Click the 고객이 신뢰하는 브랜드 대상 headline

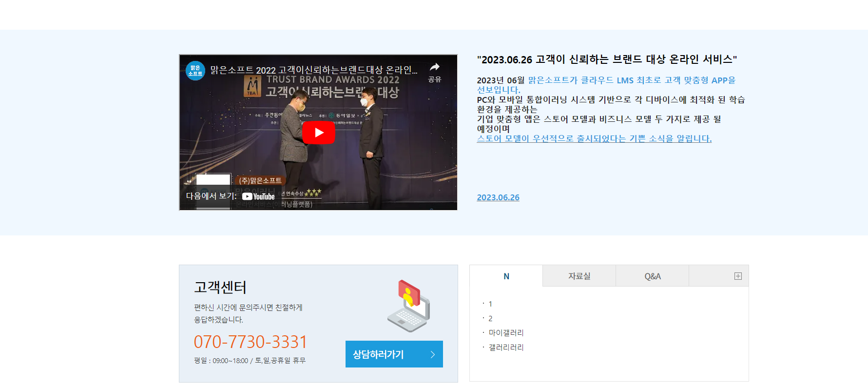click(x=606, y=59)
